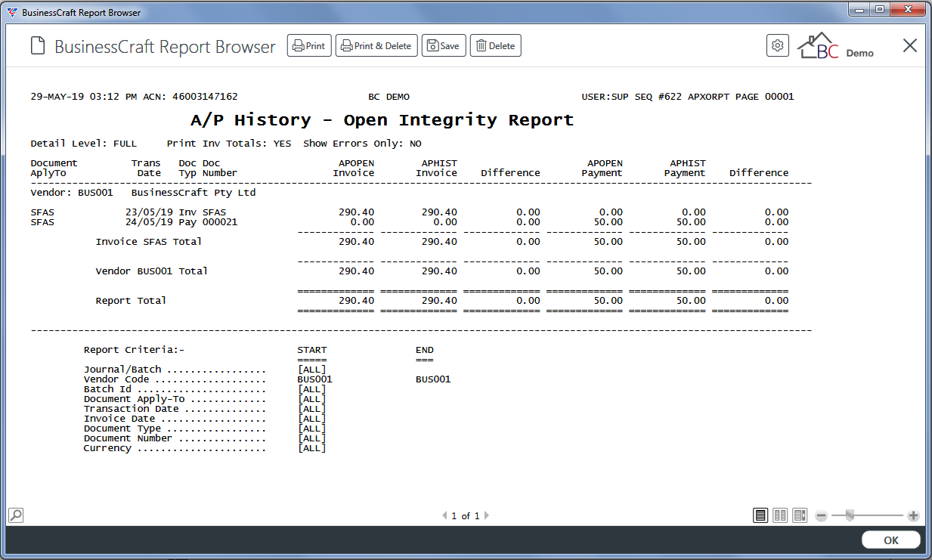Click the "A/P History - Open Integrity Report" title
This screenshot has height=560, width=932.
click(382, 120)
